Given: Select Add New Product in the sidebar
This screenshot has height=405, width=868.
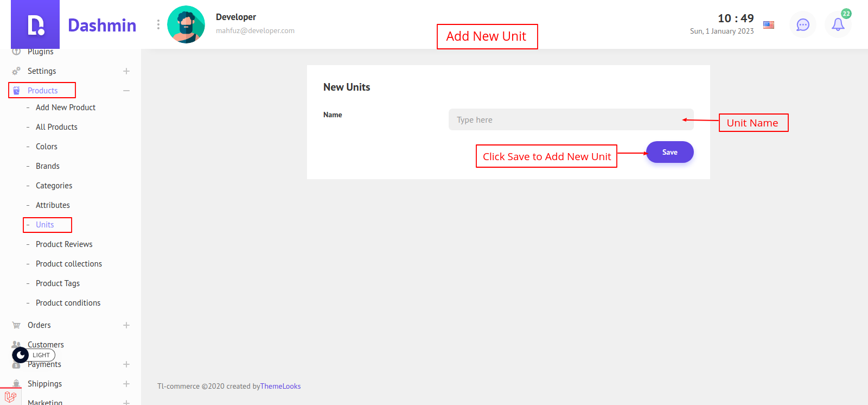Looking at the screenshot, I should [x=66, y=107].
